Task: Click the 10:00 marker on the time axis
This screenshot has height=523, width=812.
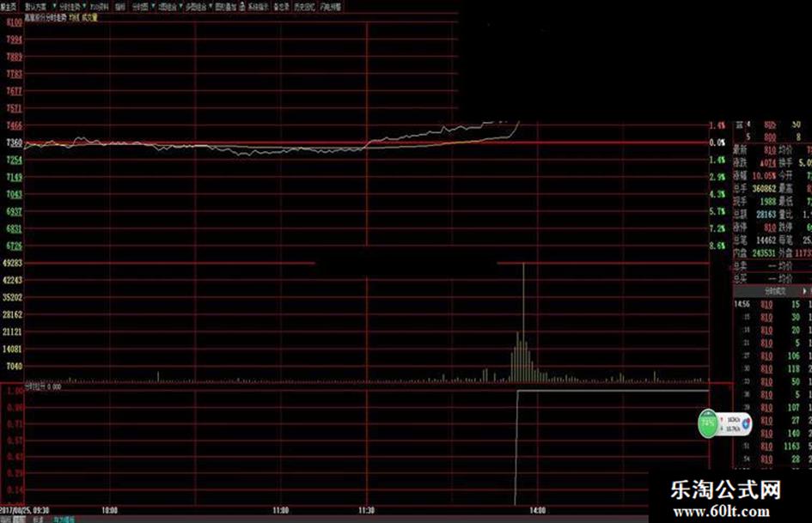Action: point(110,510)
